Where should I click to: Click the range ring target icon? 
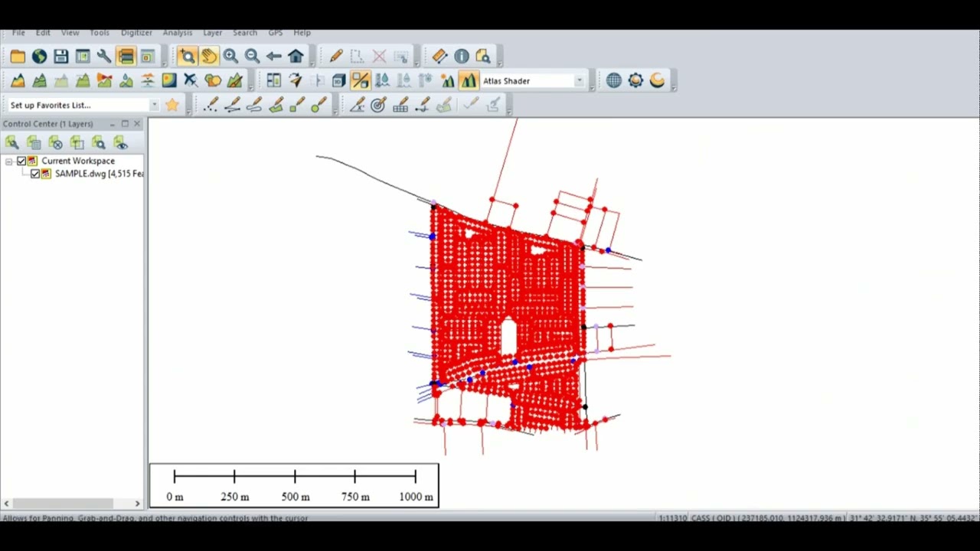pos(378,105)
